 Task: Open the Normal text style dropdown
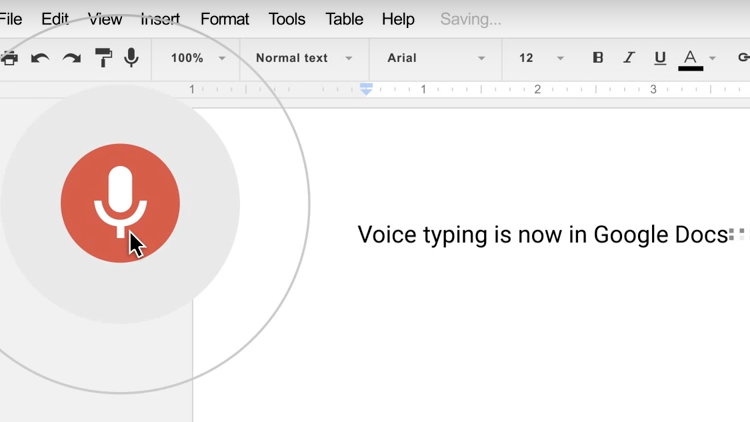coord(304,58)
